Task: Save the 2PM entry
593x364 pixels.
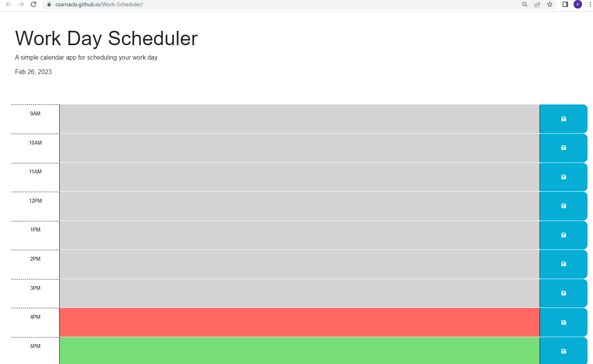Action: [x=563, y=264]
